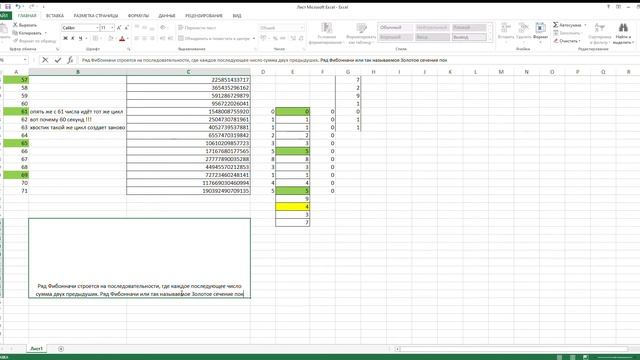Viewport: 640px width, 360px height.
Task: Click the Save icon in quick access toolbar
Action: pos(8,7)
